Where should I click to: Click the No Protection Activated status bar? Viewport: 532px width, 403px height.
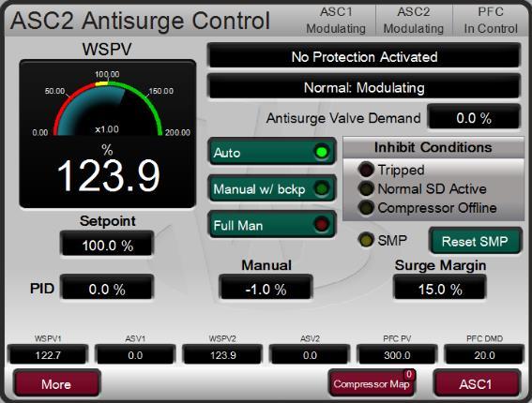click(x=364, y=56)
